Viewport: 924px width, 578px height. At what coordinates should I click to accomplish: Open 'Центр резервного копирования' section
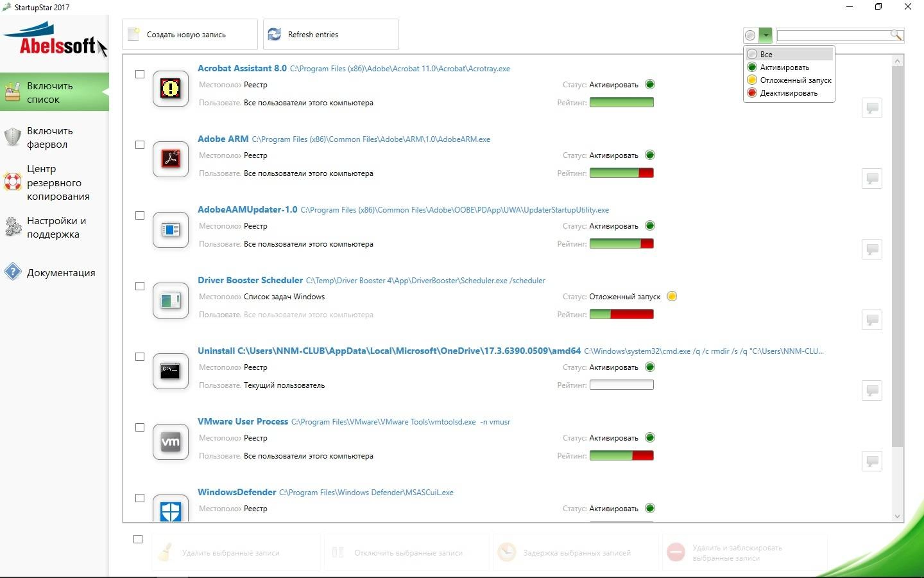coord(55,182)
